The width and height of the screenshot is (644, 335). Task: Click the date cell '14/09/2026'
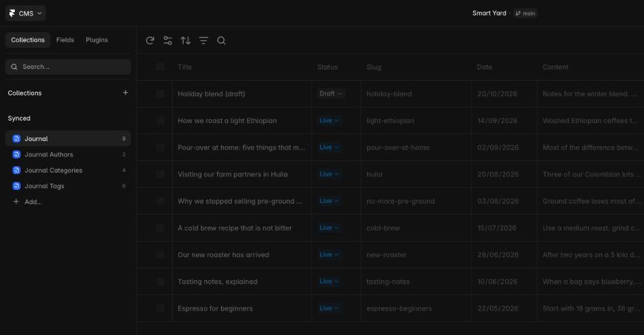497,120
